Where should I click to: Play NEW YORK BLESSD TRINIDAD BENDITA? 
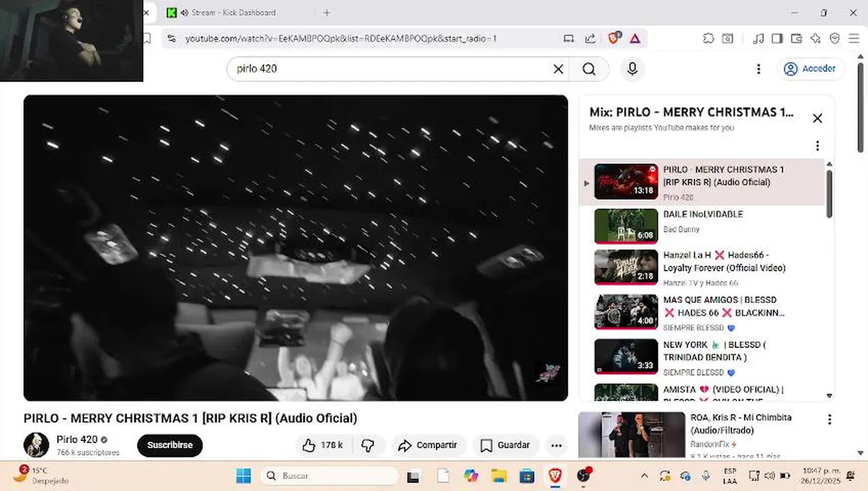[703, 357]
